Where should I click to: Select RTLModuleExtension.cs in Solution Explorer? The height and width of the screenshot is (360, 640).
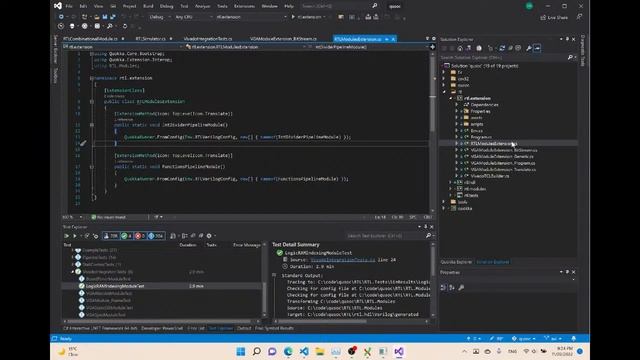493,144
